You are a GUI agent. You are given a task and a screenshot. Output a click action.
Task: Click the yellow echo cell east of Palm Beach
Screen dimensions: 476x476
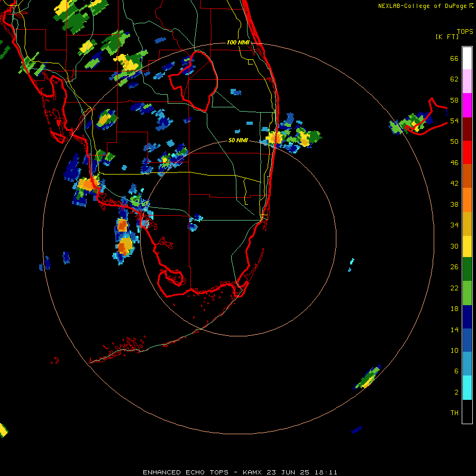[x=304, y=138]
